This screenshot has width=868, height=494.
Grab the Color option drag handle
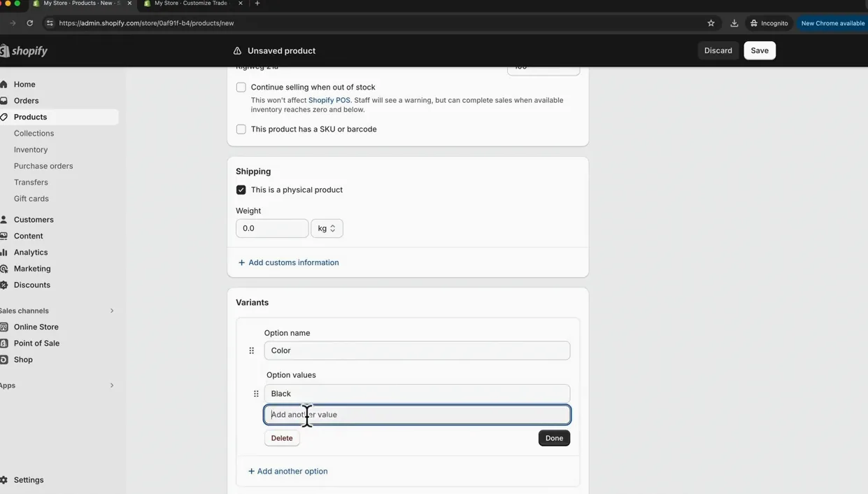coord(252,351)
